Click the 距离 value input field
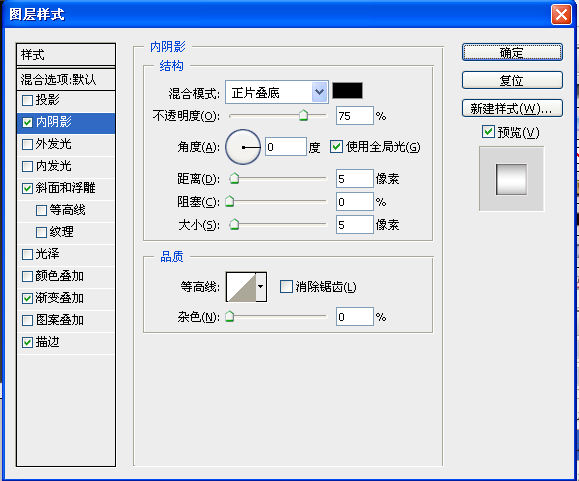Screen dimensions: 579x481 pyautogui.click(x=354, y=179)
